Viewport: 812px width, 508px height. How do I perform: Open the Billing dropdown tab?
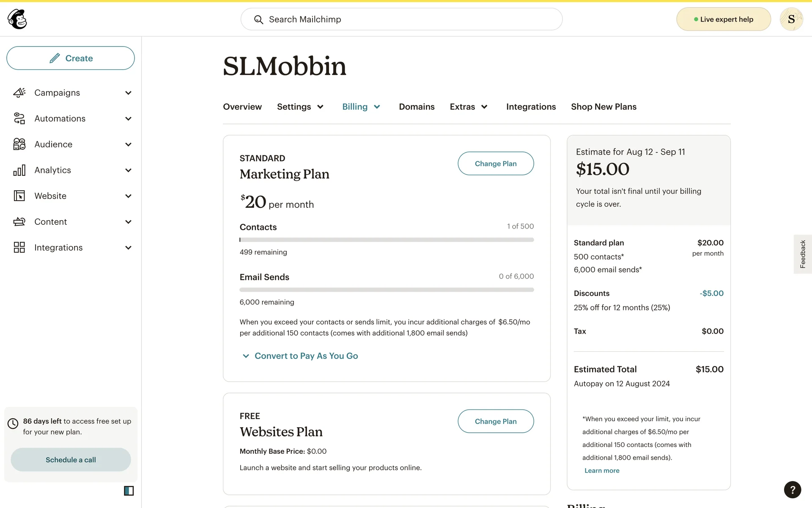361,107
